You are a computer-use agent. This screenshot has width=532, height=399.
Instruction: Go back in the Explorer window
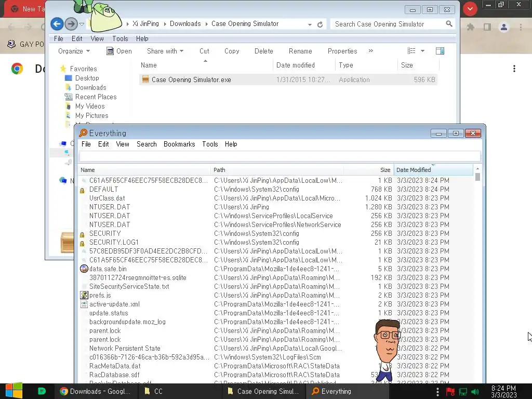pos(57,24)
